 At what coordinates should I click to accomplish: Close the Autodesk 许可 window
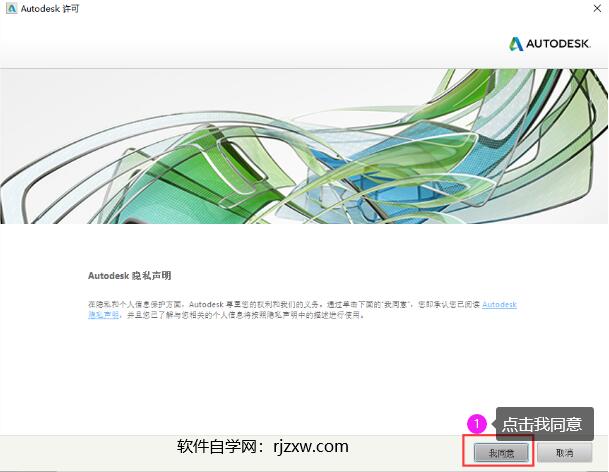coord(597,8)
